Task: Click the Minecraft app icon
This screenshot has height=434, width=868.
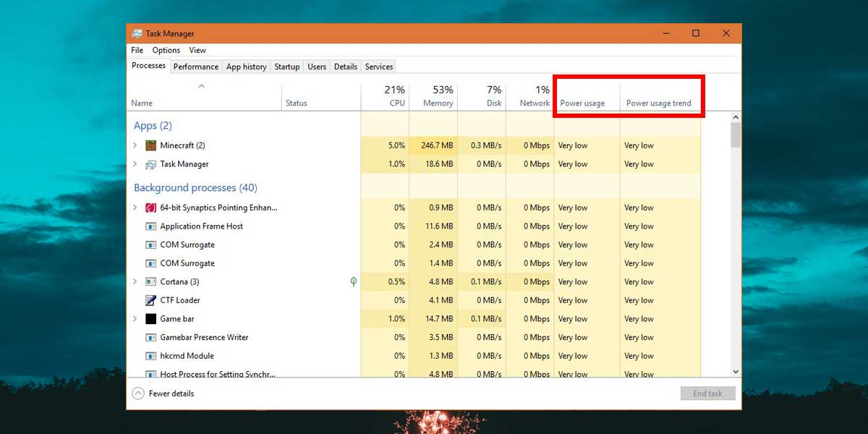Action: 150,145
